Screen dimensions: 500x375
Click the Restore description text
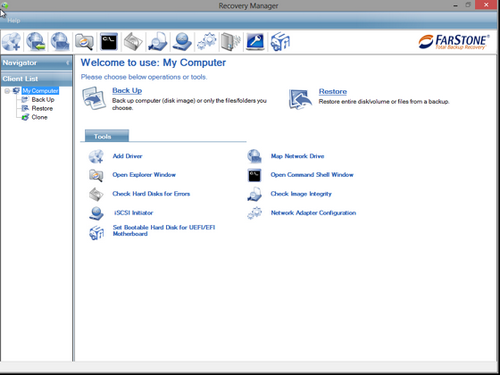pyautogui.click(x=384, y=102)
